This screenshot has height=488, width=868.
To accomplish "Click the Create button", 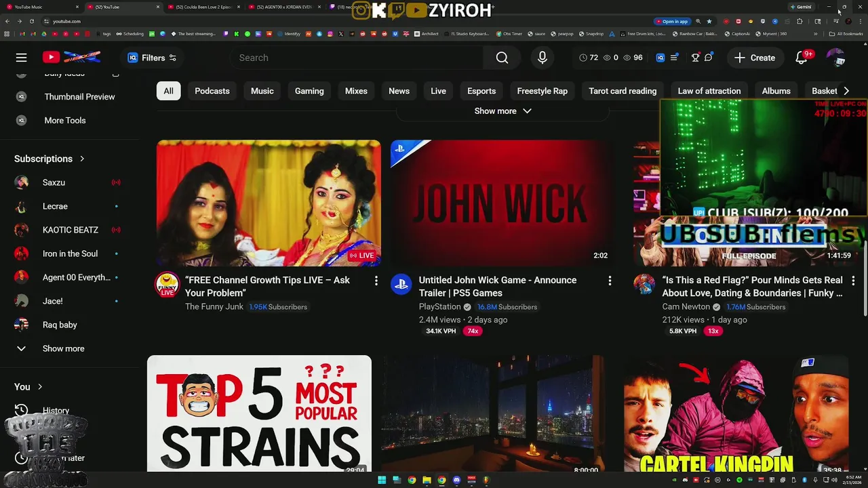I will tap(755, 58).
